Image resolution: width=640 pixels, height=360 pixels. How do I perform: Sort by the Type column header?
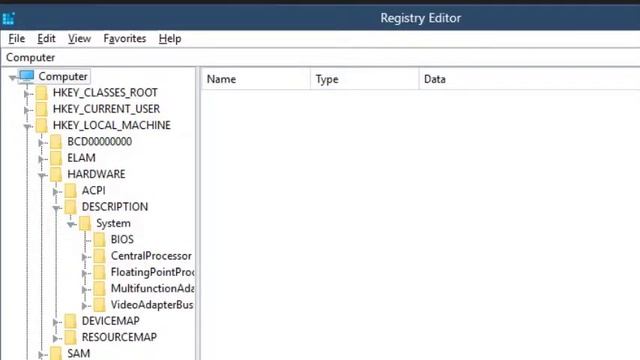(364, 79)
